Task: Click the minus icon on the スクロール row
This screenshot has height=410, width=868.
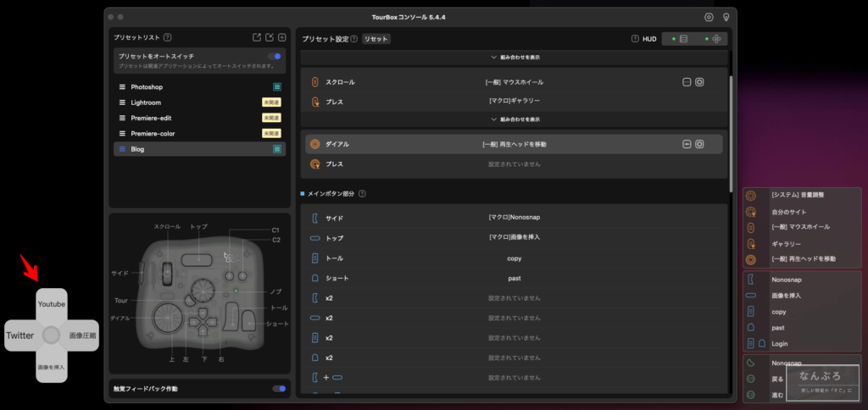Action: pos(687,82)
